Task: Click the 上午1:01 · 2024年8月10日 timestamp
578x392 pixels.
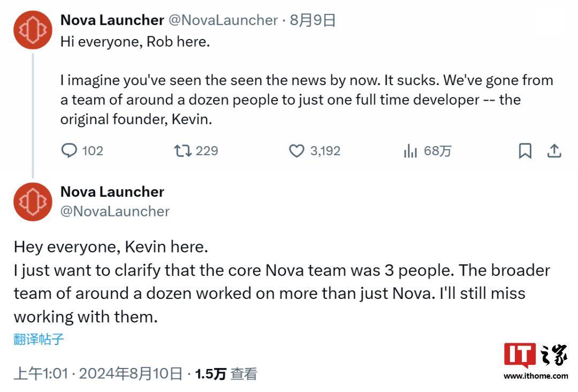Action: coord(98,373)
